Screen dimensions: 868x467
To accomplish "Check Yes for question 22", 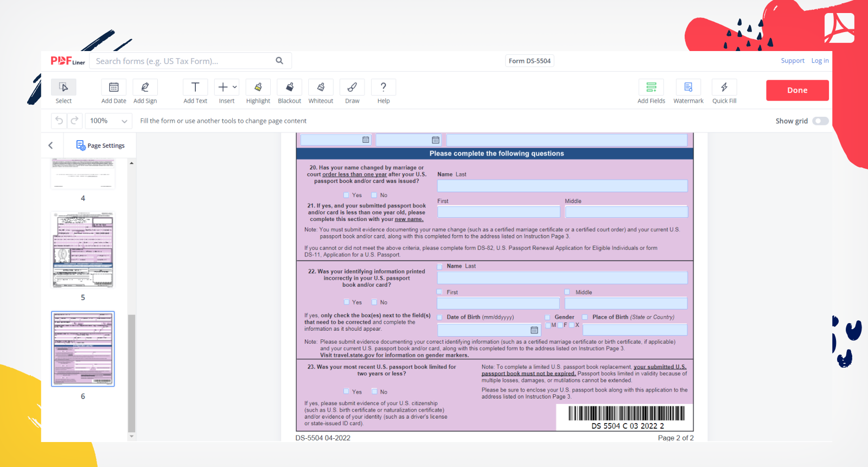I will click(x=347, y=302).
